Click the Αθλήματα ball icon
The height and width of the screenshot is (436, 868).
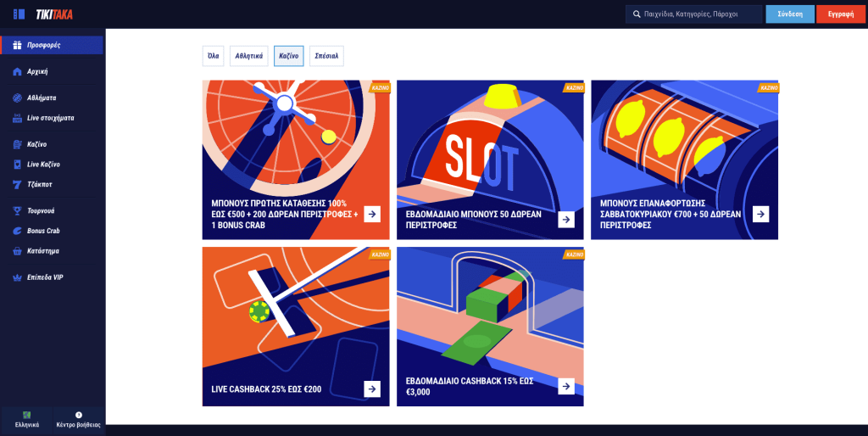[17, 98]
